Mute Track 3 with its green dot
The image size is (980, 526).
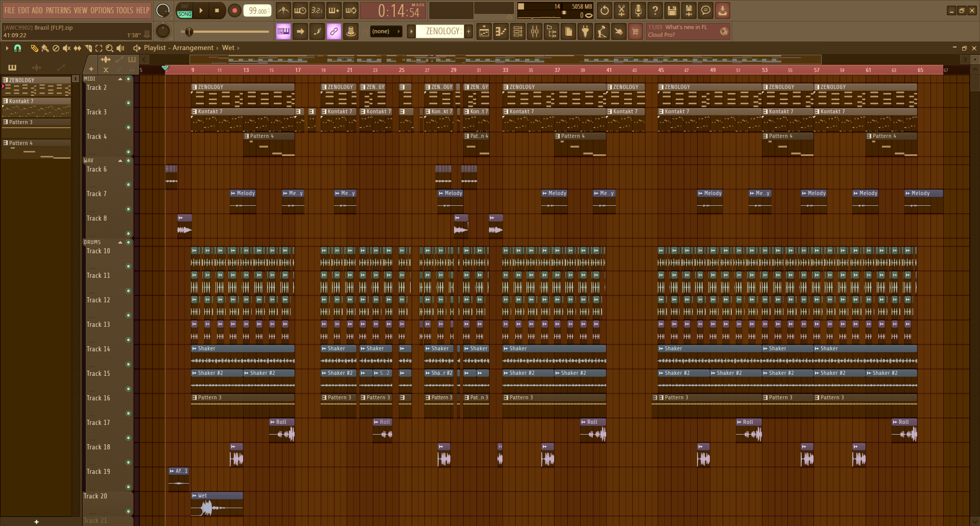pos(128,128)
